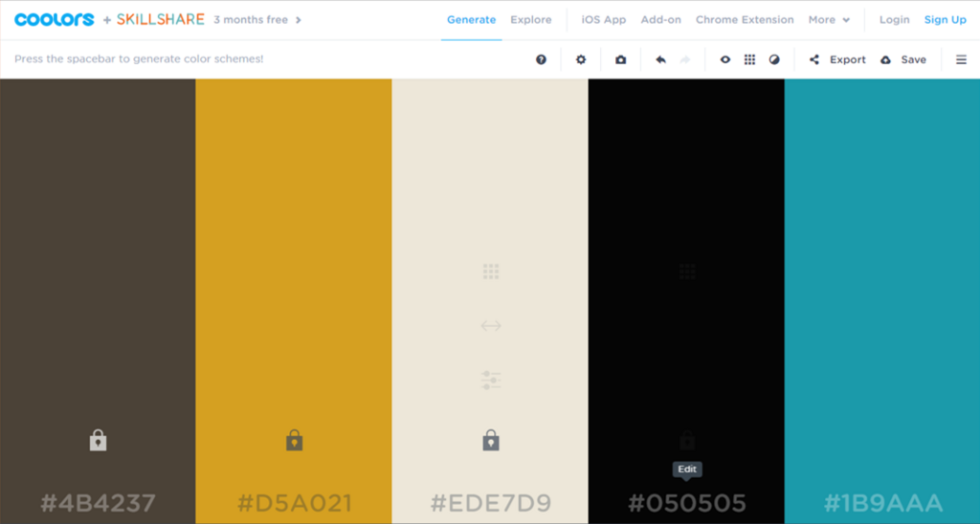Screen dimensions: 980x524
Task: Edit the #050505 hex code
Action: click(687, 503)
